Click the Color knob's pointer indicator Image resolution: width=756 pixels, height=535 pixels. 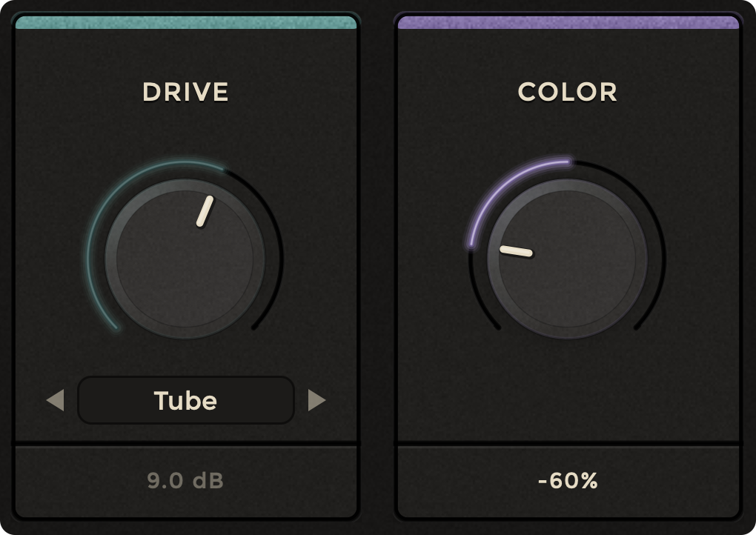pos(515,252)
